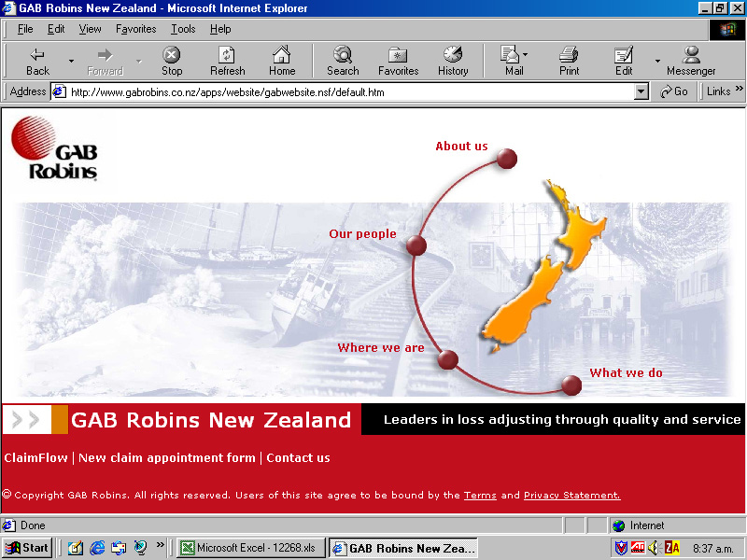Open the Privacy Statement link

(571, 496)
